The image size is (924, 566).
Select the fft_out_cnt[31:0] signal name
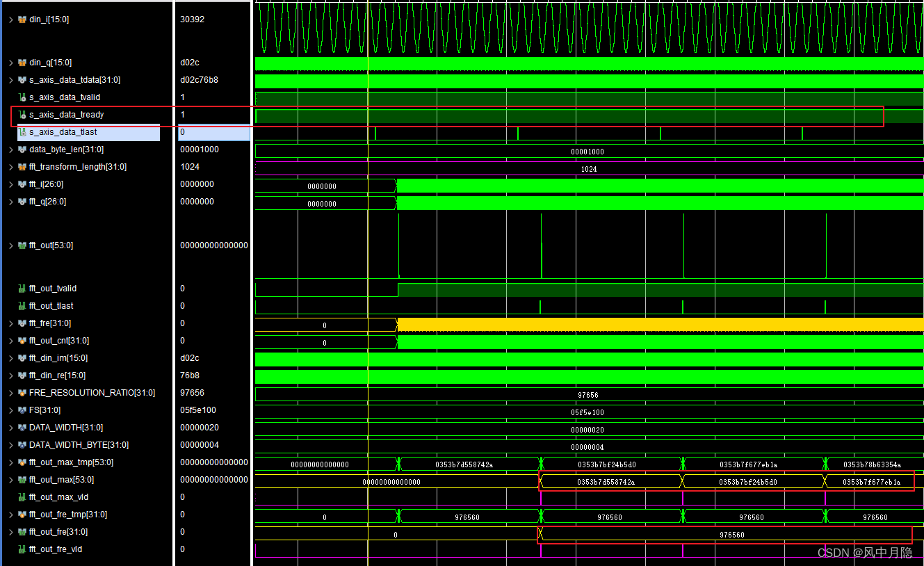(59, 341)
